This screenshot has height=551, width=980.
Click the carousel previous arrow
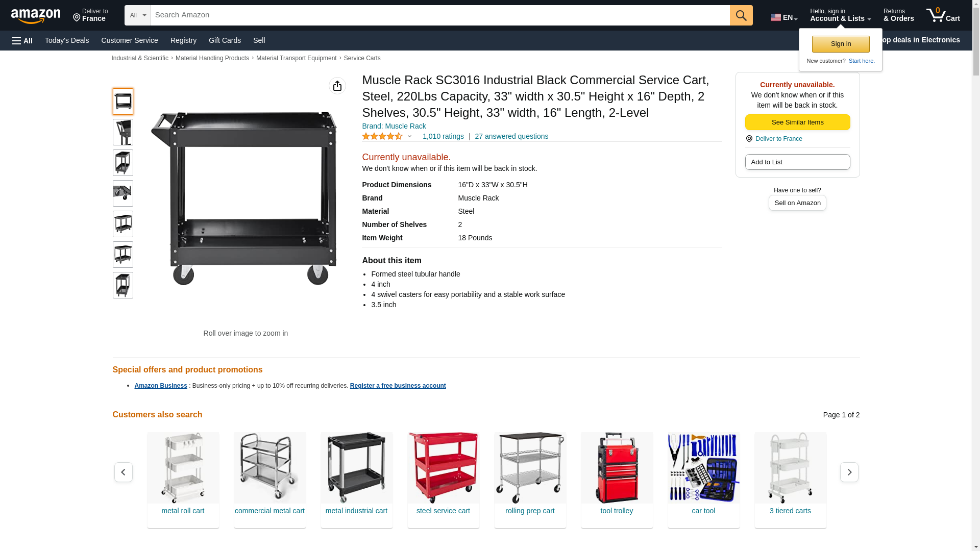click(x=124, y=472)
